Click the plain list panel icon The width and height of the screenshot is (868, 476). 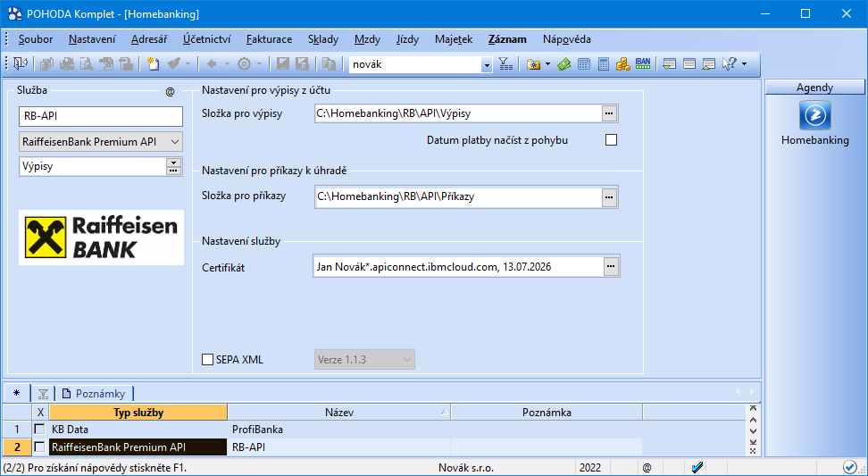689,64
